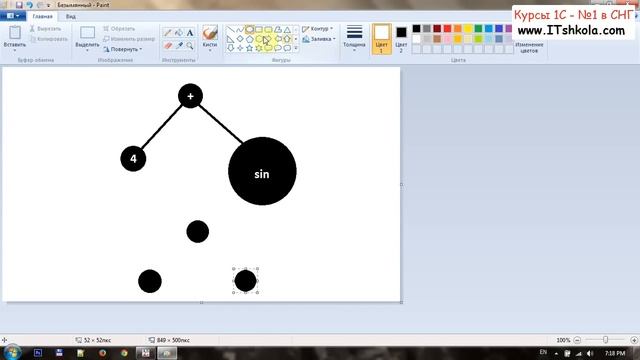This screenshot has height=360, width=640.
Task: Activate the Цвет 2 color slot
Action: pos(401,39)
